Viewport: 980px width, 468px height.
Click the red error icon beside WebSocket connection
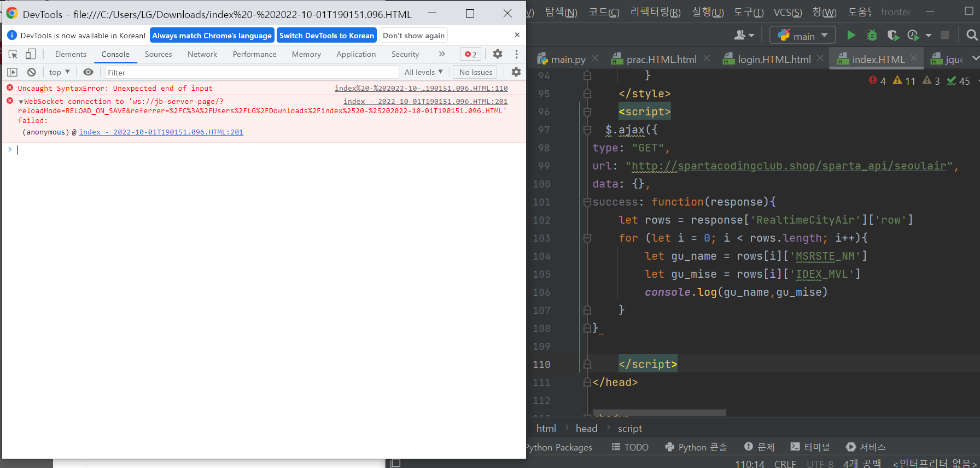point(10,101)
